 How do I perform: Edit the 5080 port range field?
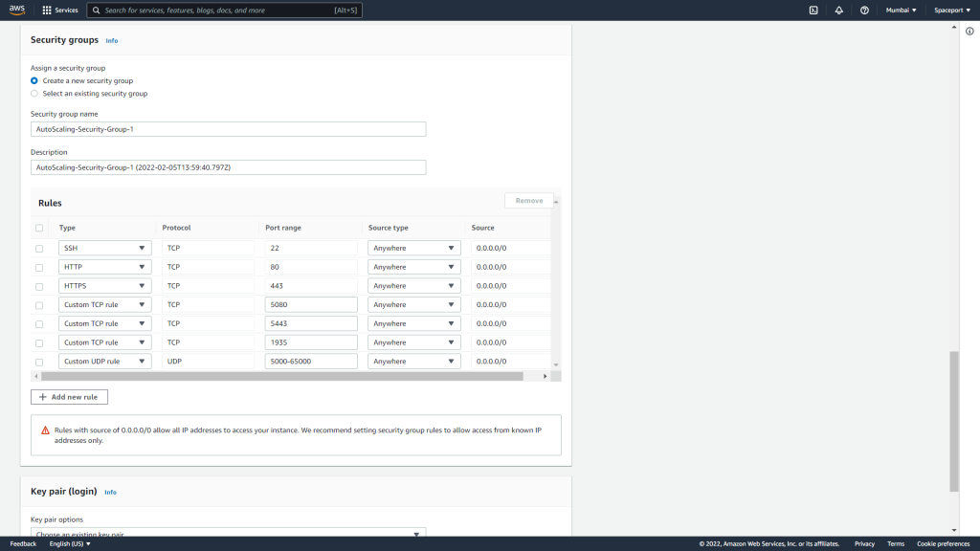click(311, 305)
